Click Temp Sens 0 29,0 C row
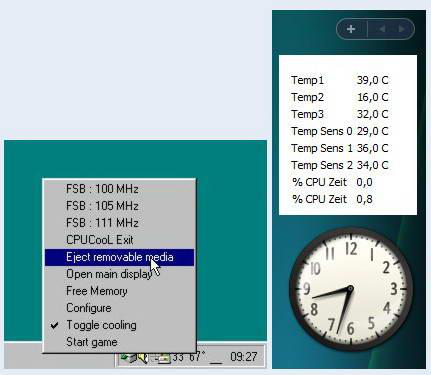 pyautogui.click(x=340, y=131)
